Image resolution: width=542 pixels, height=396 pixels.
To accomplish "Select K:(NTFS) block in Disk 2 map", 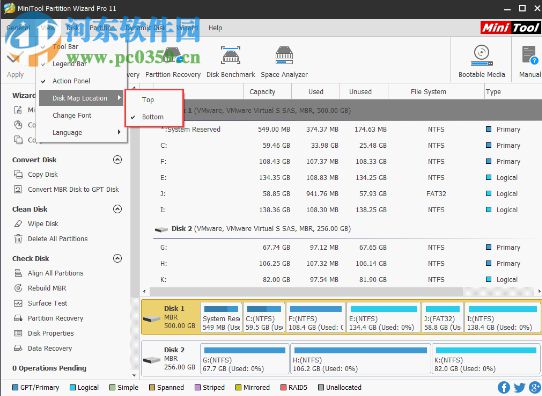I will click(486, 359).
